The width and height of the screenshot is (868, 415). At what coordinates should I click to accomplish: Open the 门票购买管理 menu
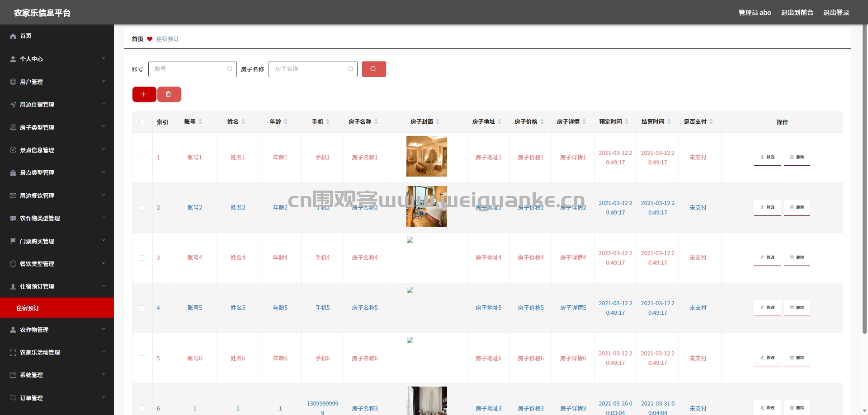(x=57, y=241)
